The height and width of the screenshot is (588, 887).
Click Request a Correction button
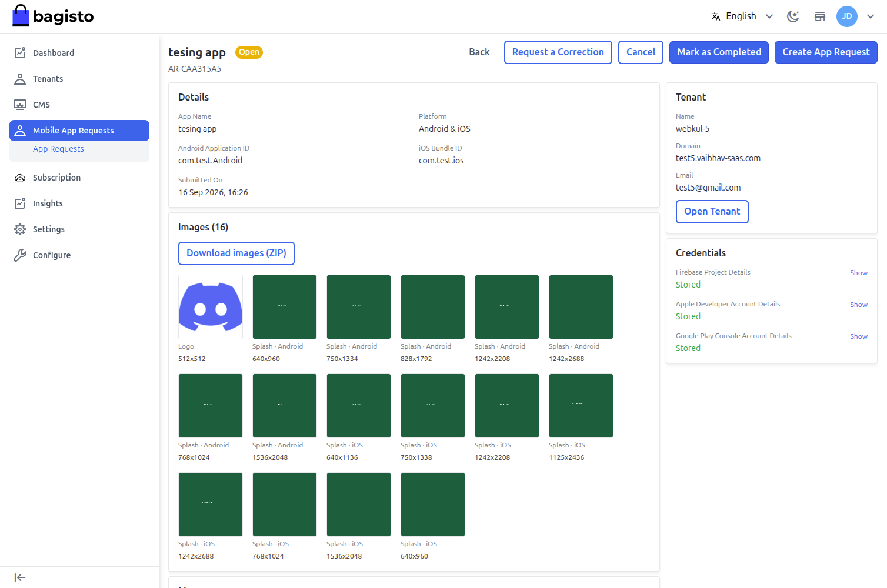(558, 52)
